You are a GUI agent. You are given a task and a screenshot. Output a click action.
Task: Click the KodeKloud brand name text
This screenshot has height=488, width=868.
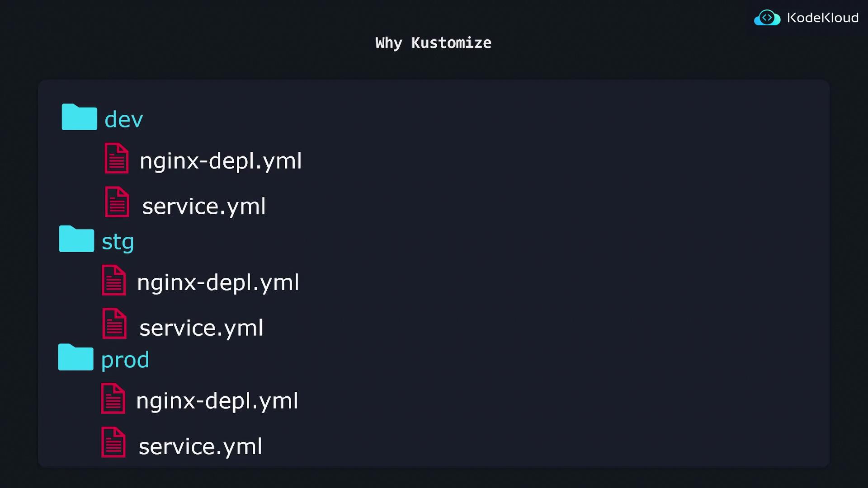pyautogui.click(x=822, y=18)
